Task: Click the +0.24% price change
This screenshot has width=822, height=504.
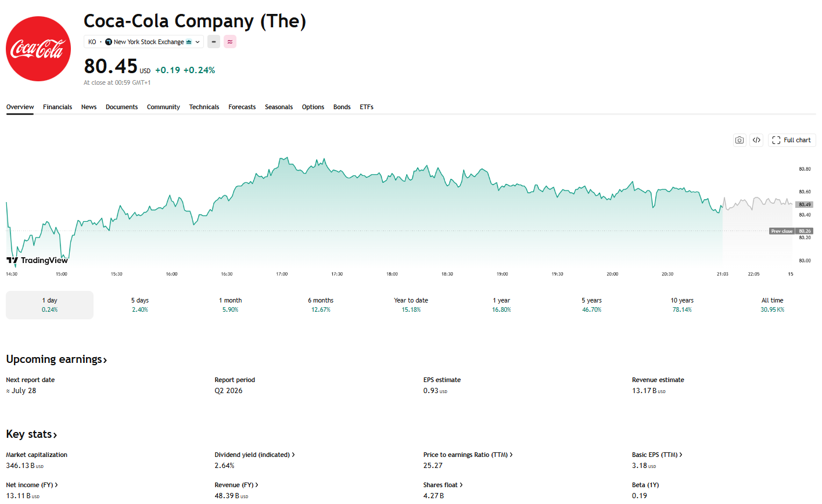Action: (199, 70)
